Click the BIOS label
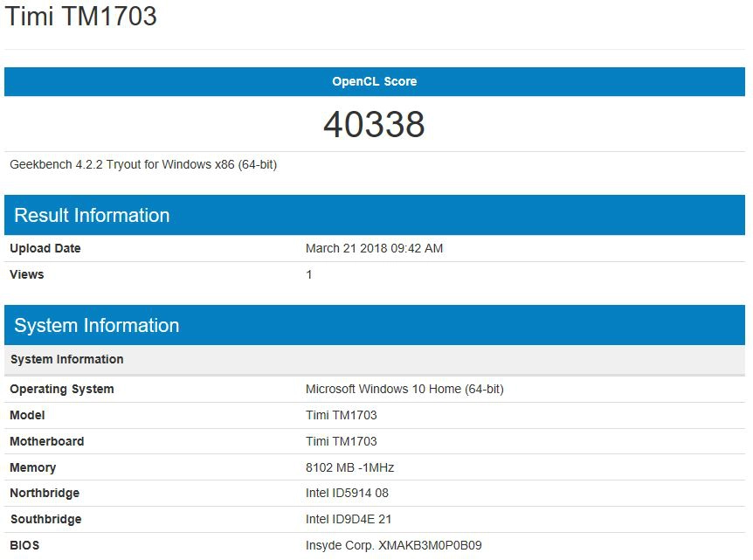Screen dimensions: 753x560 (25, 546)
